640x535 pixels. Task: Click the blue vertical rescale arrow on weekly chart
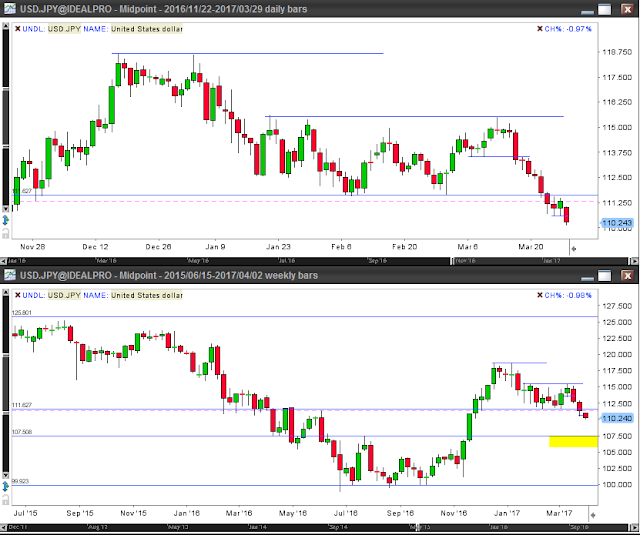click(6, 486)
